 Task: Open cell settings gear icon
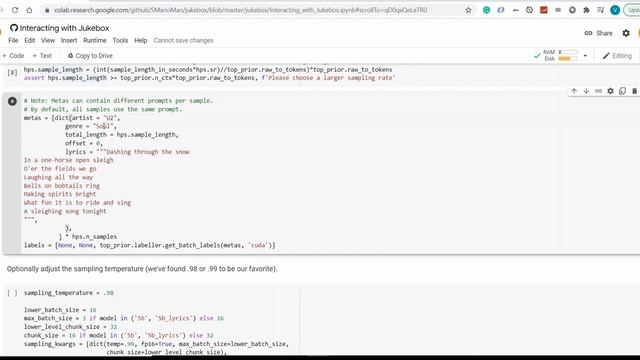tap(610, 91)
